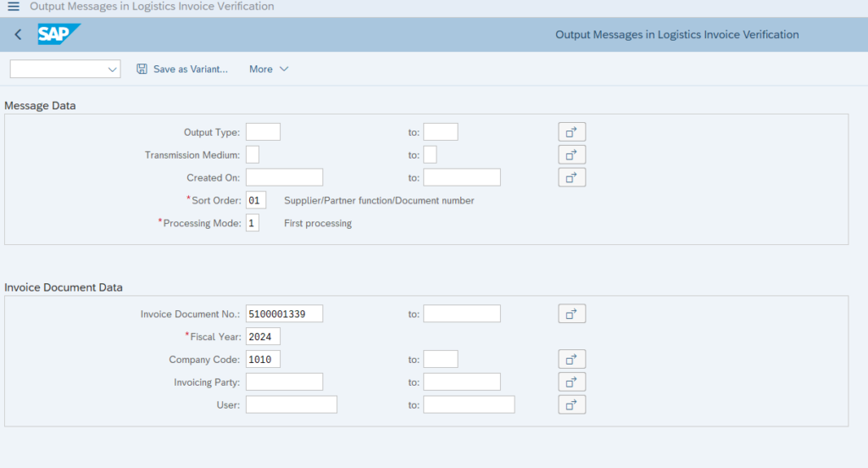
Task: Click Save as Variant... button
Action: (182, 70)
